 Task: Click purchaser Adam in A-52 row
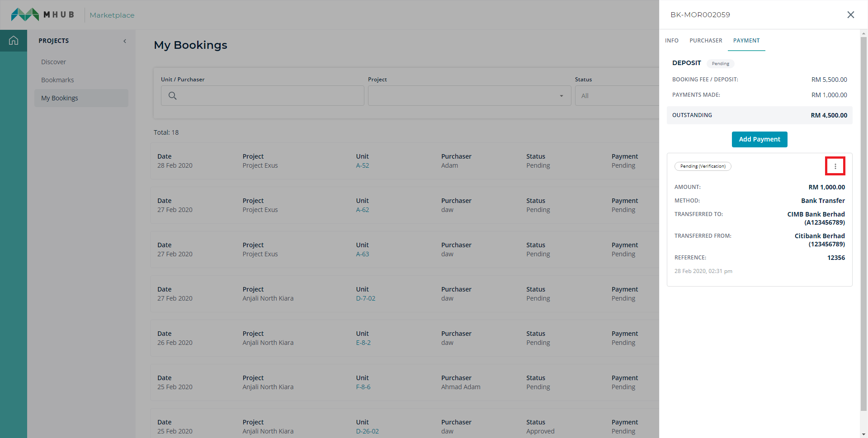[449, 165]
